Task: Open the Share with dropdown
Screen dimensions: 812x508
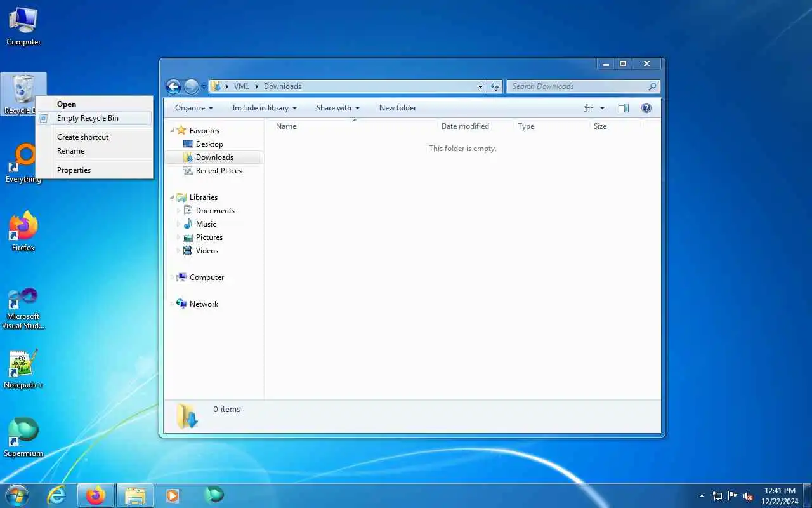Action: click(338, 108)
